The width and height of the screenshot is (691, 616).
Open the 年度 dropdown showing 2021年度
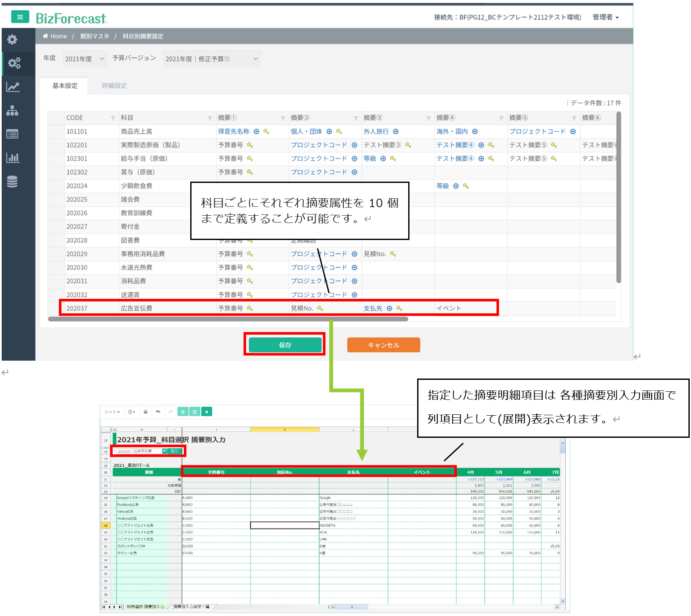tap(84, 59)
